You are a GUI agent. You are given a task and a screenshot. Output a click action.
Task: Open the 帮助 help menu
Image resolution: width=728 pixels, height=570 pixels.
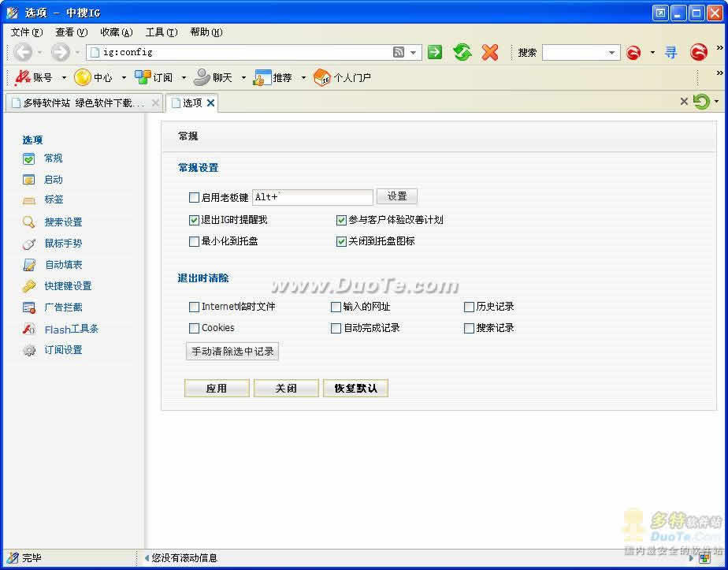206,32
